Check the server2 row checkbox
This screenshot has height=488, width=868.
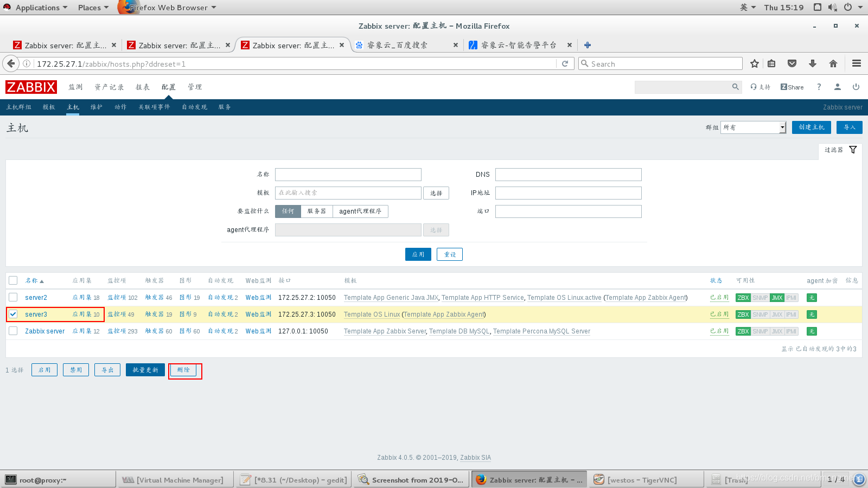[x=13, y=297]
